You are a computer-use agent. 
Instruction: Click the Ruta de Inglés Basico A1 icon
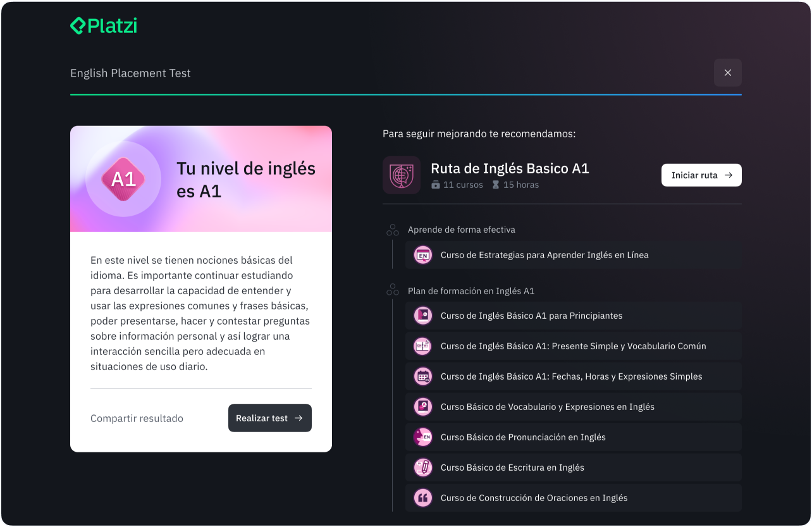click(x=402, y=175)
